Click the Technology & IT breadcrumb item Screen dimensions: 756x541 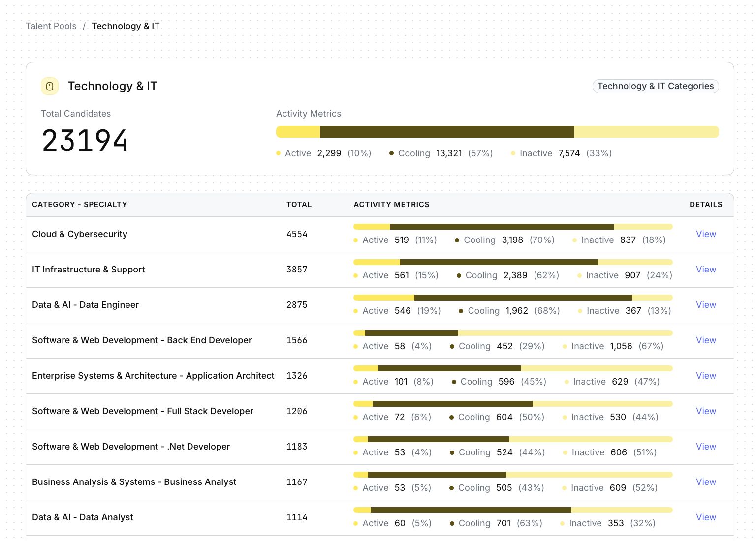tap(126, 26)
